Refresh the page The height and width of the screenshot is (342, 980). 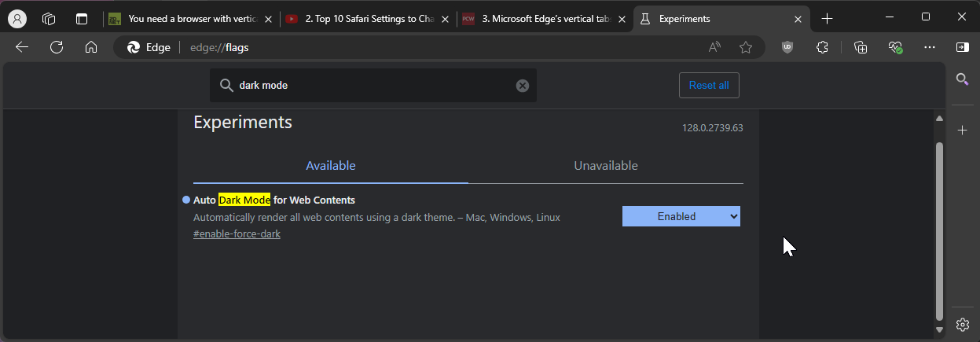[x=57, y=47]
